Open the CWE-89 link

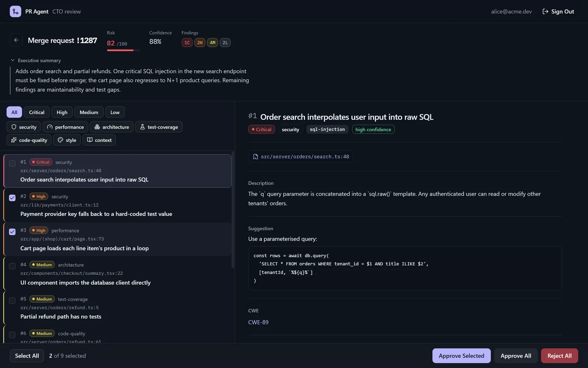[258, 322]
